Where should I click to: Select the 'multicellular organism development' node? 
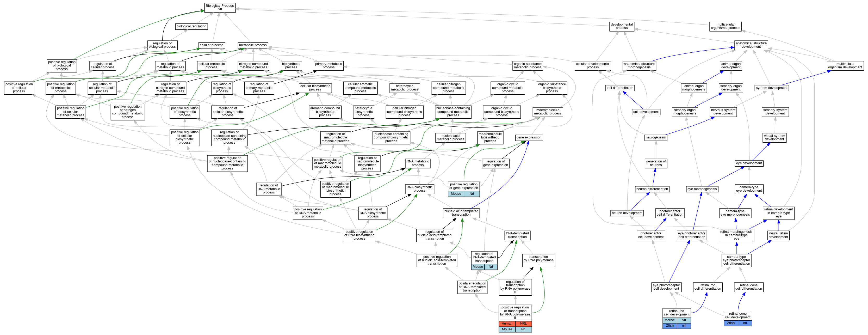pyautogui.click(x=845, y=66)
